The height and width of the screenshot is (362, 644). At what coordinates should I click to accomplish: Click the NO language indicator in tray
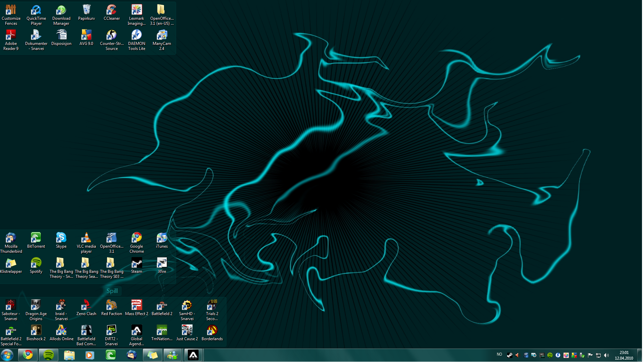[499, 355]
